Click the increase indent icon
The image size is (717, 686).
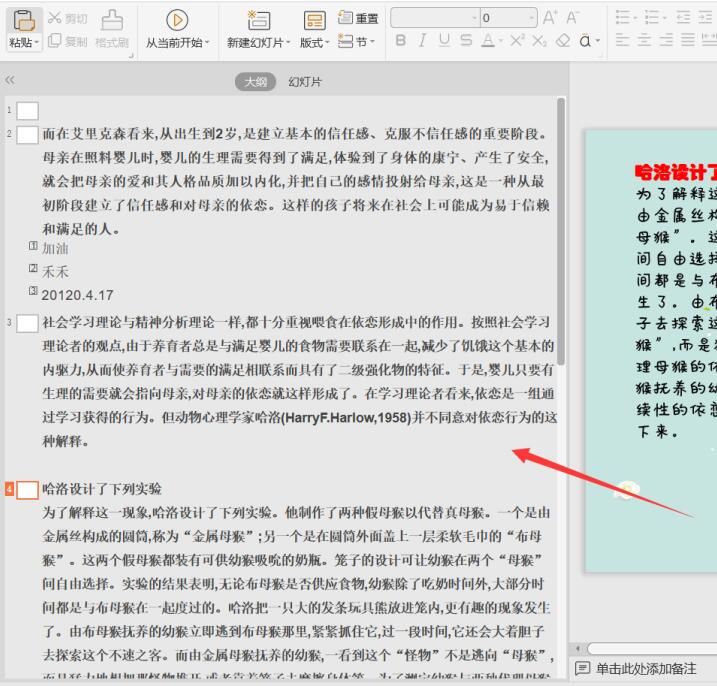coord(705,18)
